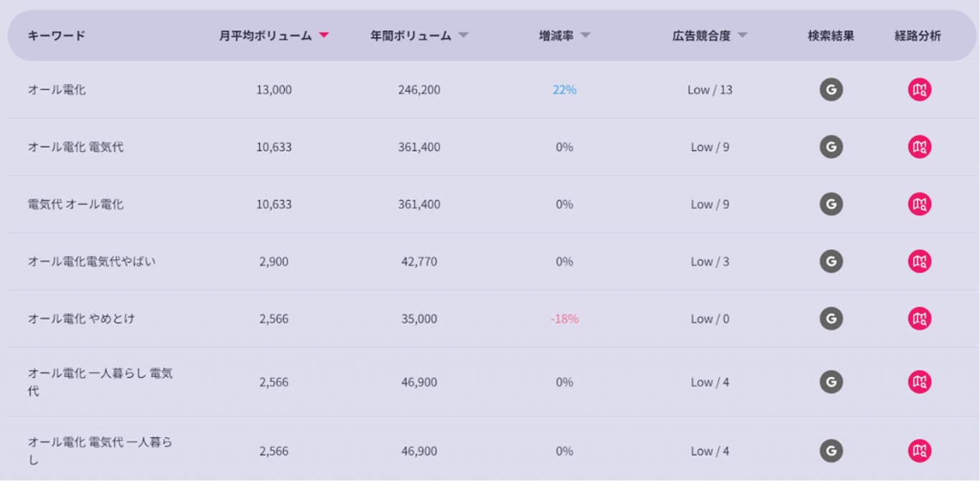The image size is (980, 481).
Task: Click the 検索結果 column header
Action: click(x=831, y=36)
